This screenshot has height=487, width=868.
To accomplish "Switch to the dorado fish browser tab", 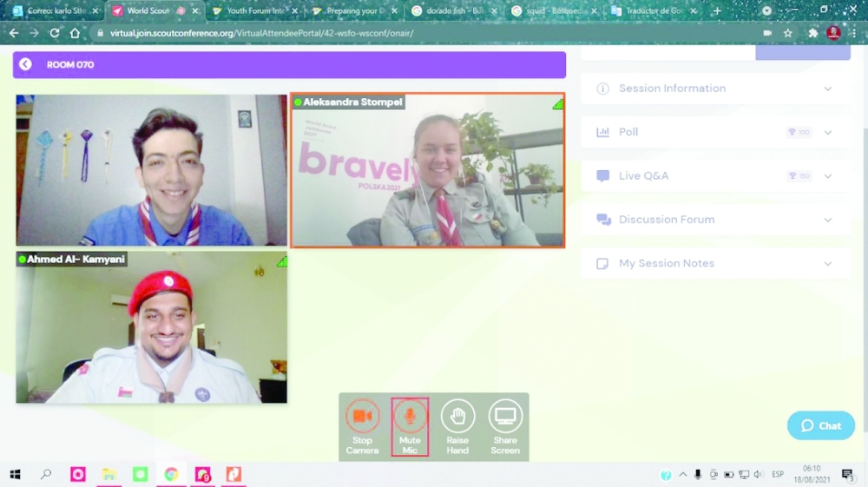I will [451, 11].
